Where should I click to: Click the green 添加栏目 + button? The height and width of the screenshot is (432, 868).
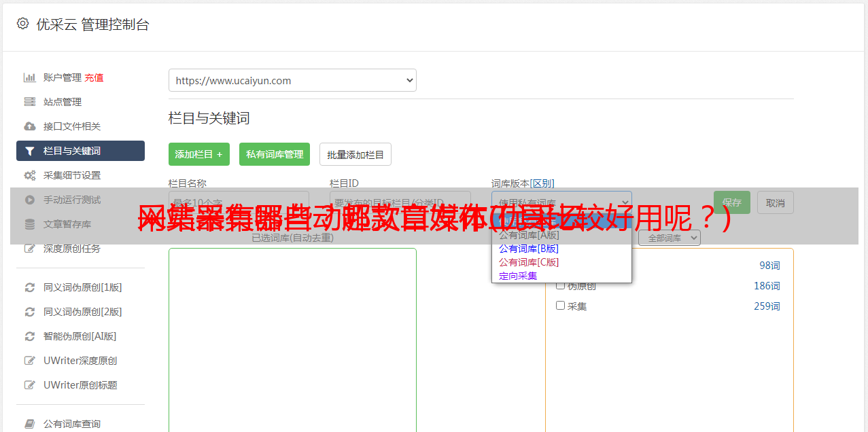click(199, 154)
